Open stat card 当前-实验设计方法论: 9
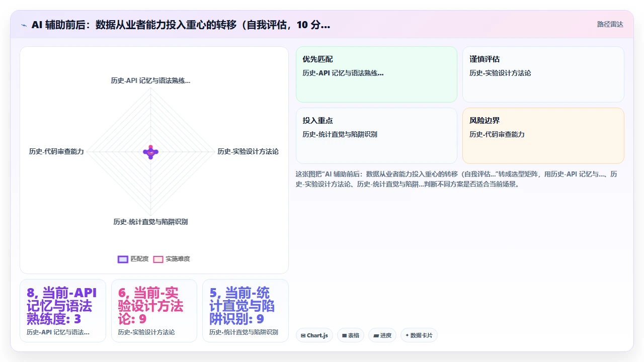The height and width of the screenshot is (362, 644). coord(154,311)
